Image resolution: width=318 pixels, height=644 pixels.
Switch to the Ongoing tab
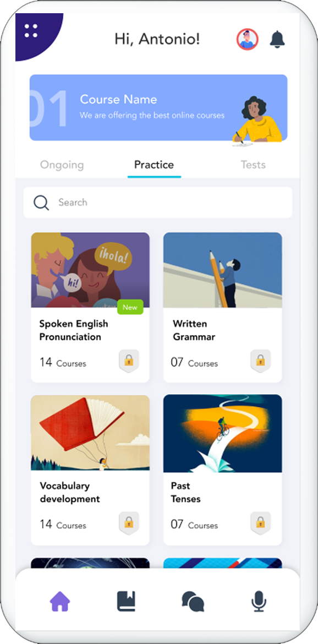(x=62, y=165)
